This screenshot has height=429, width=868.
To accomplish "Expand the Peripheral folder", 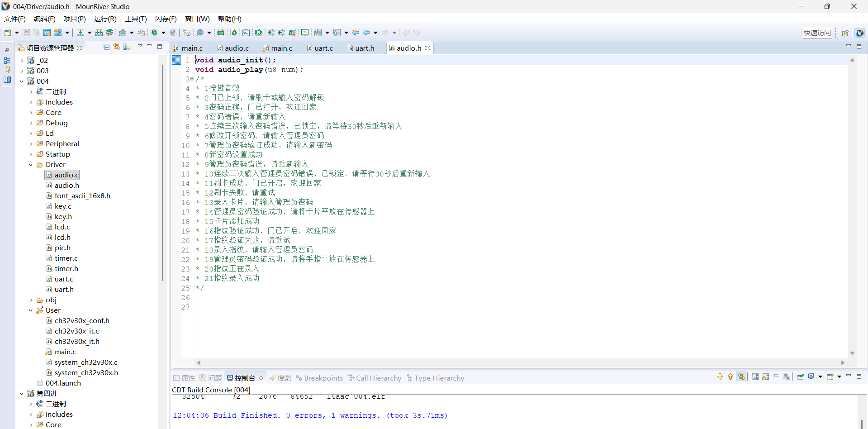I will click(31, 144).
